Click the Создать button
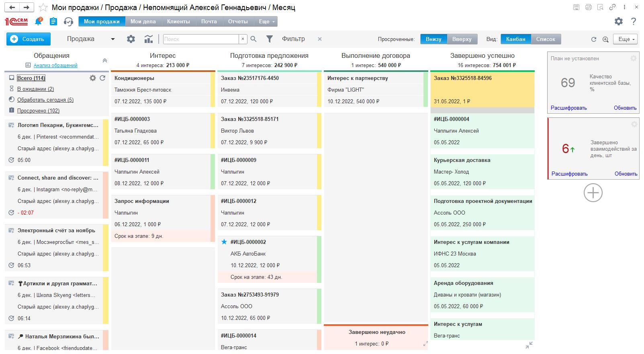The image size is (644, 354). (28, 39)
